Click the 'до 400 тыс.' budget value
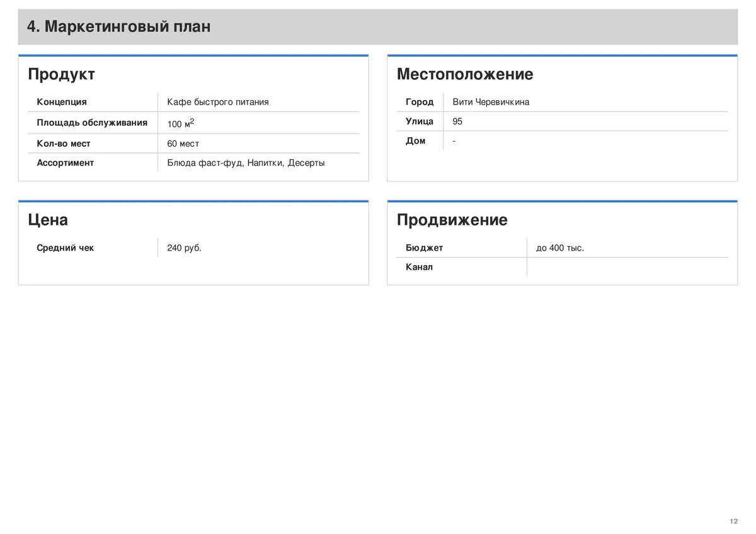The width and height of the screenshot is (756, 534). click(x=560, y=248)
